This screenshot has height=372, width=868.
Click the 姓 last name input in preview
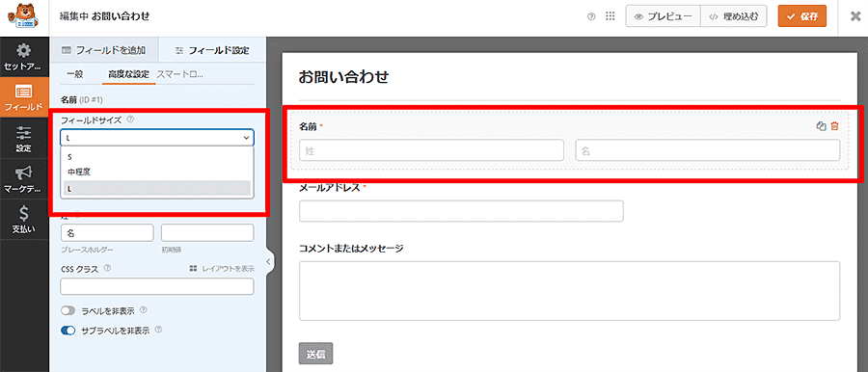[431, 150]
